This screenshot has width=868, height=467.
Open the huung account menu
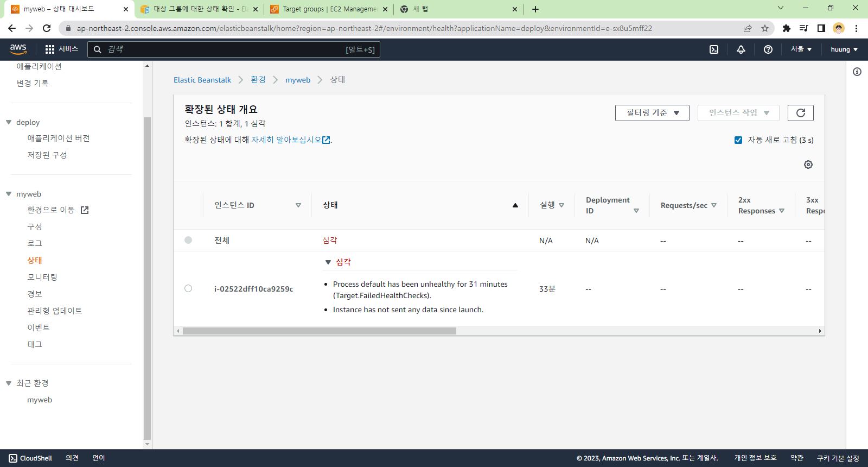click(x=844, y=49)
